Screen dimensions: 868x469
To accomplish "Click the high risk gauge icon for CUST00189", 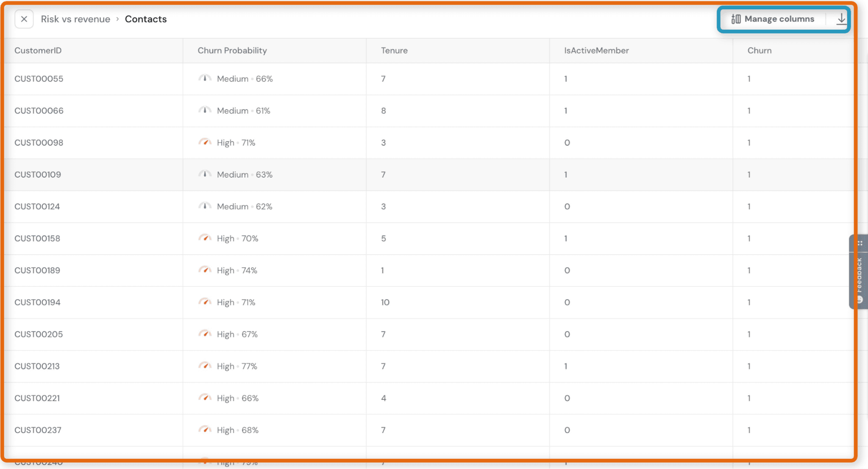I will coord(205,270).
